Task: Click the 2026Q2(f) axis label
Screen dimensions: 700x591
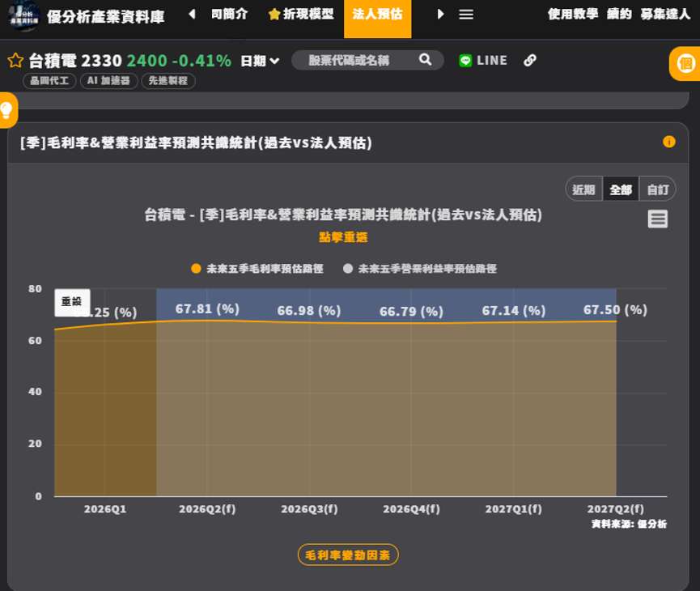Action: tap(207, 509)
